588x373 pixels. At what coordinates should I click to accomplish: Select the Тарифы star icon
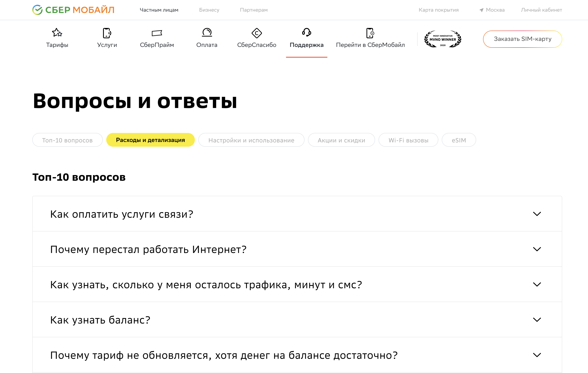click(57, 33)
